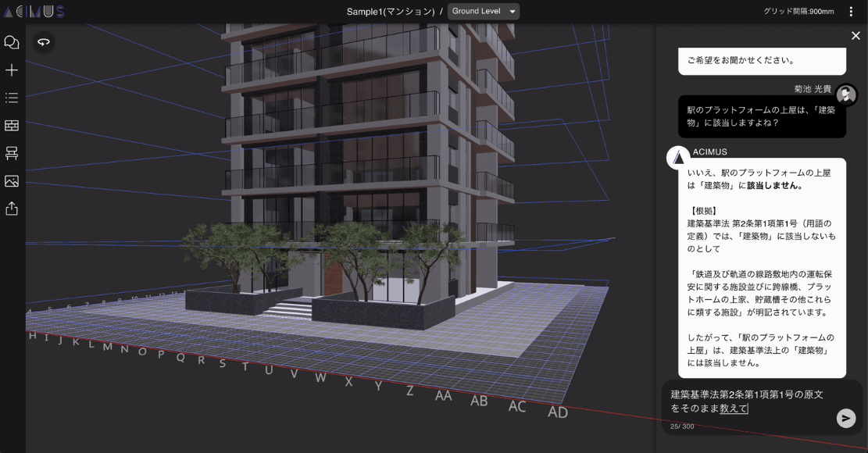
Task: Click grid axis label U
Action: coord(269,370)
